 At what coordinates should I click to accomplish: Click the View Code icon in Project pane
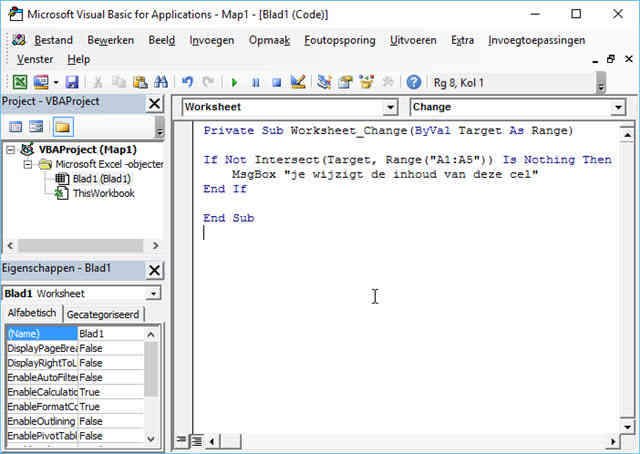point(16,127)
